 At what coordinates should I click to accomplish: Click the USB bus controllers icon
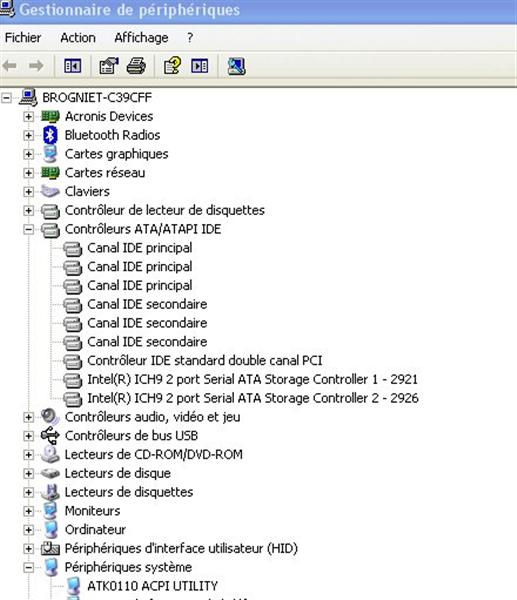coord(50,435)
